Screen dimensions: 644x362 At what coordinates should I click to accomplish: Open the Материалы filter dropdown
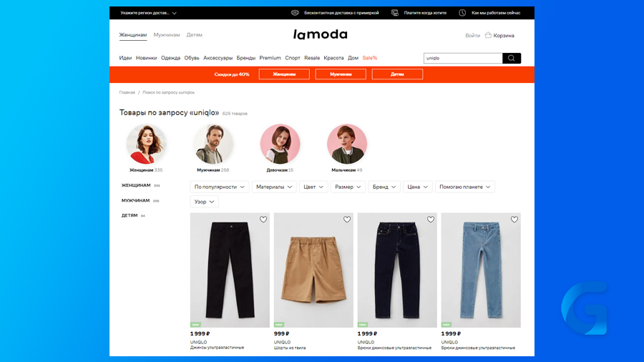click(x=274, y=187)
